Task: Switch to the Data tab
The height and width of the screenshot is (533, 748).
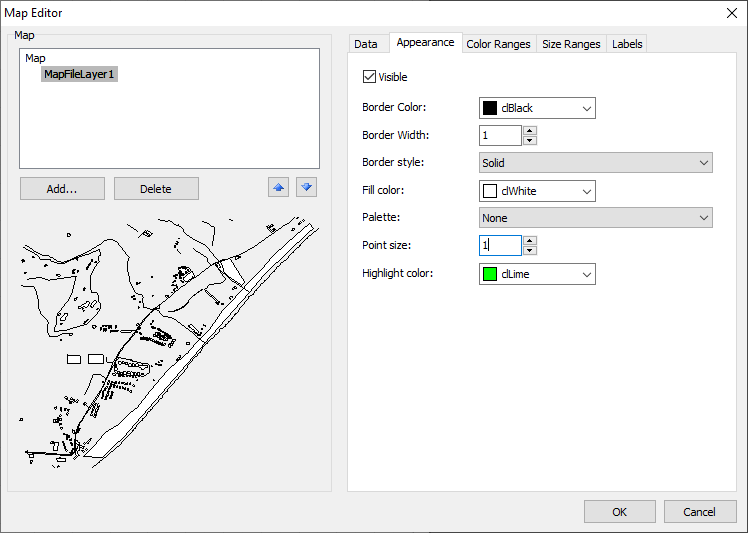Action: (x=366, y=44)
